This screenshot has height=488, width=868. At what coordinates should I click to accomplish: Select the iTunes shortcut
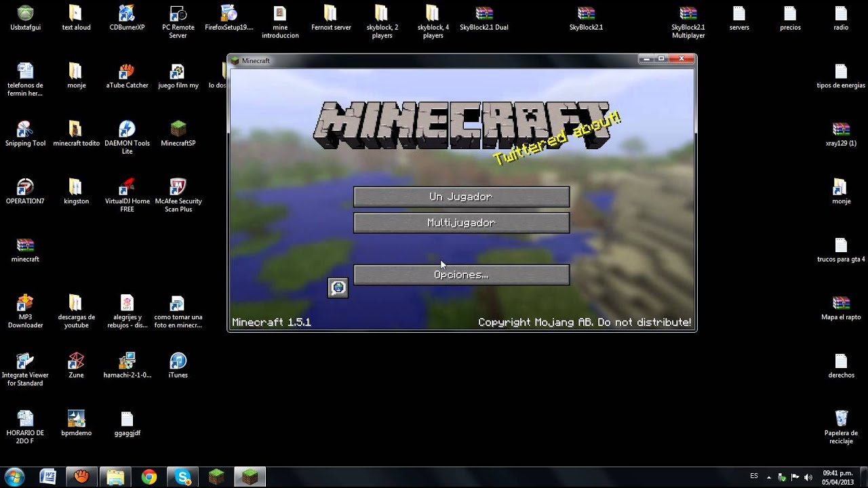178,365
